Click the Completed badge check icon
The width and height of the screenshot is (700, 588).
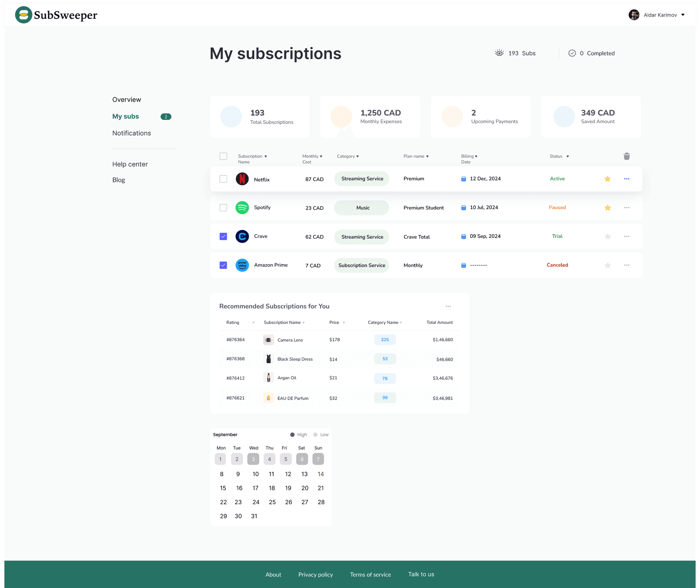(x=572, y=53)
